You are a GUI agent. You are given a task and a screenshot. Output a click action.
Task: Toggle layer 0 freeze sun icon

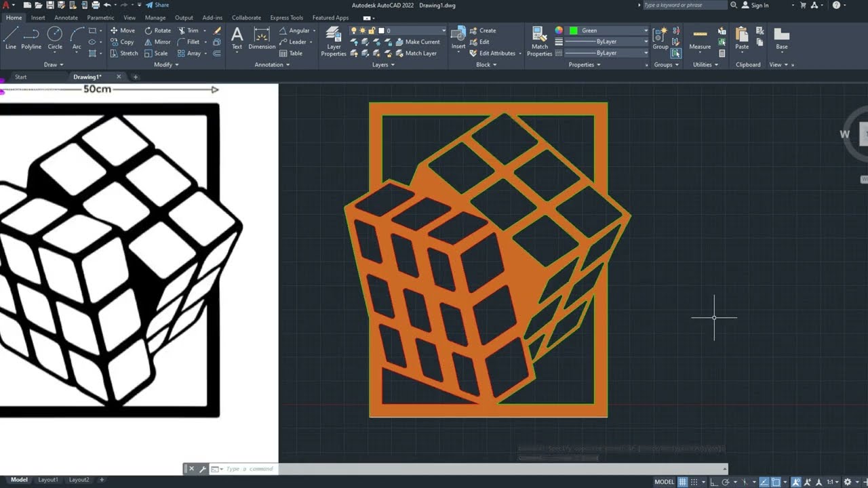tap(363, 30)
